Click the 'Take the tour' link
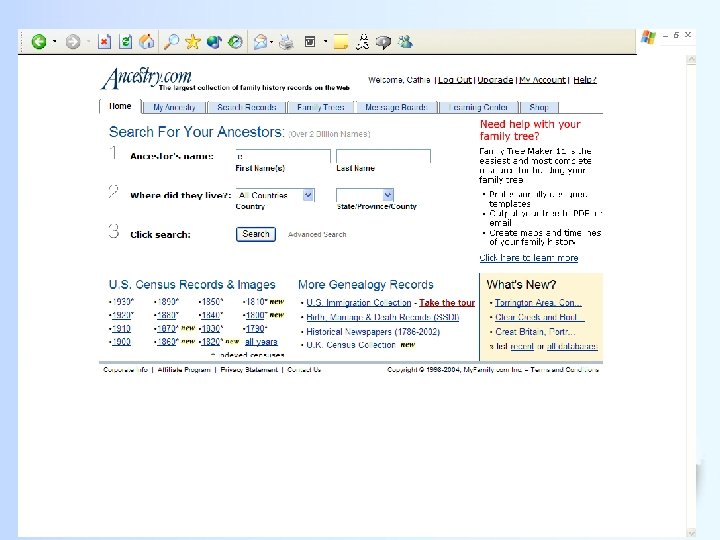 tap(447, 303)
